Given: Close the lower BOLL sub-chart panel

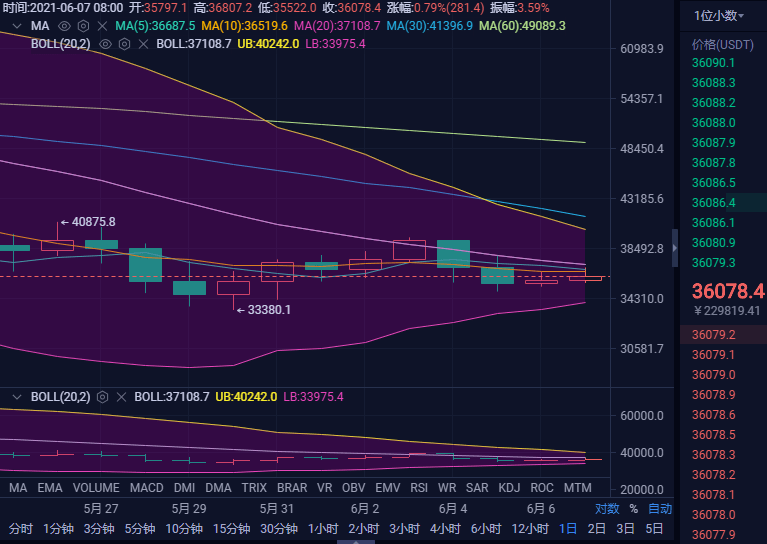Looking at the screenshot, I should (x=121, y=397).
